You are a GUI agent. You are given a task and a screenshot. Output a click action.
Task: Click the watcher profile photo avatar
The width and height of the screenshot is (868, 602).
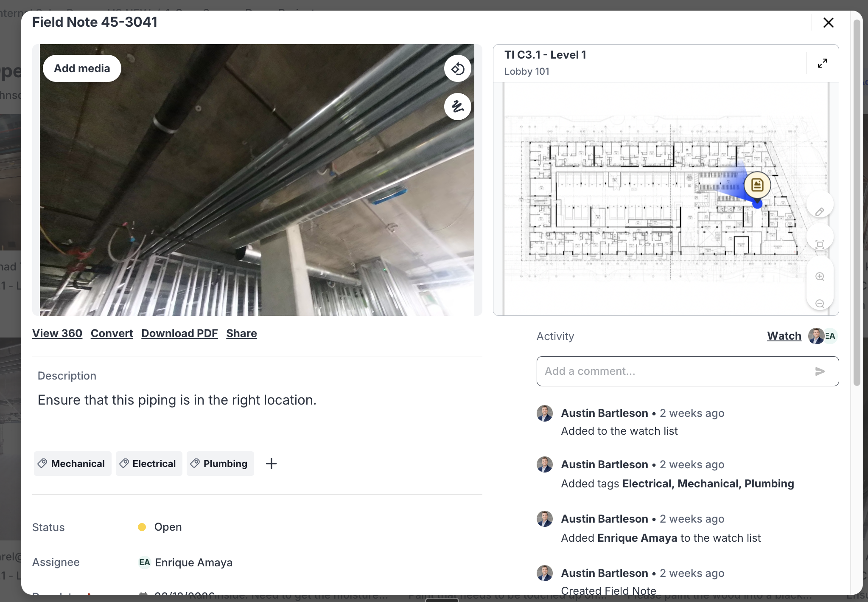tap(816, 336)
